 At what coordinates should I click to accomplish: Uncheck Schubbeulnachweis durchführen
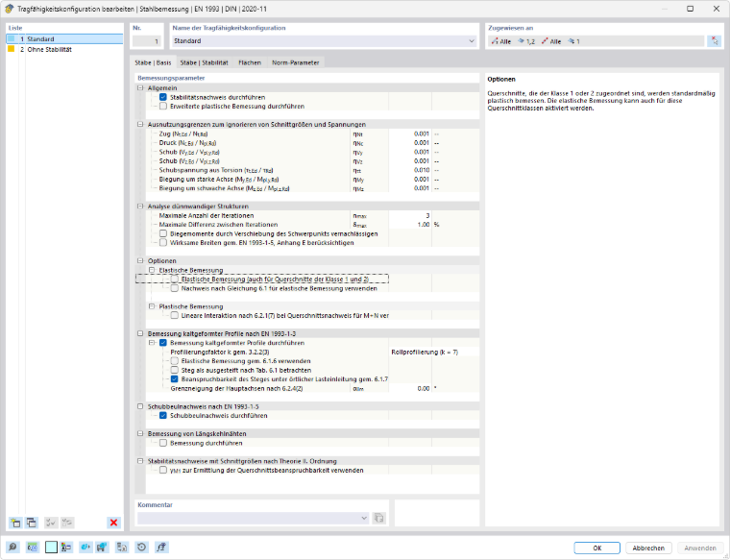(163, 415)
